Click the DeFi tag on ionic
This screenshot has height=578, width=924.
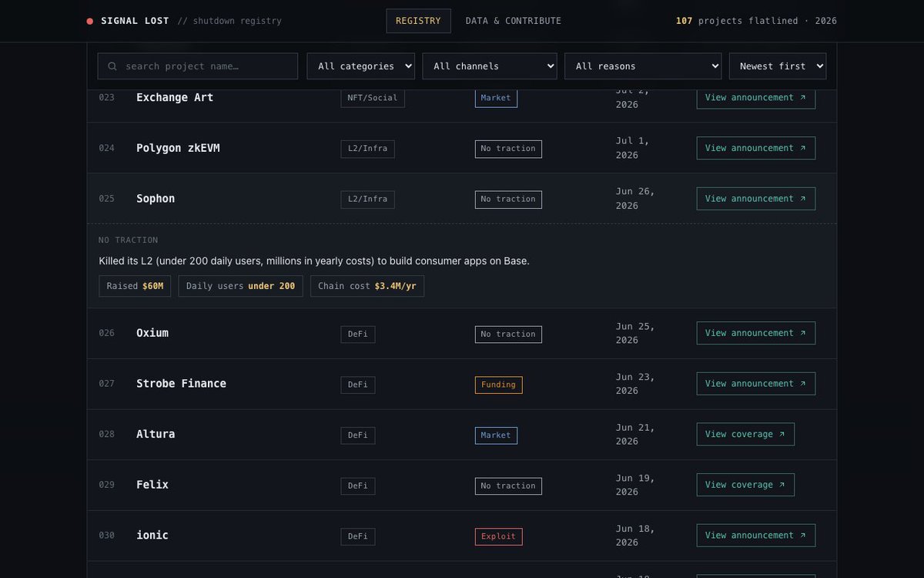358,537
